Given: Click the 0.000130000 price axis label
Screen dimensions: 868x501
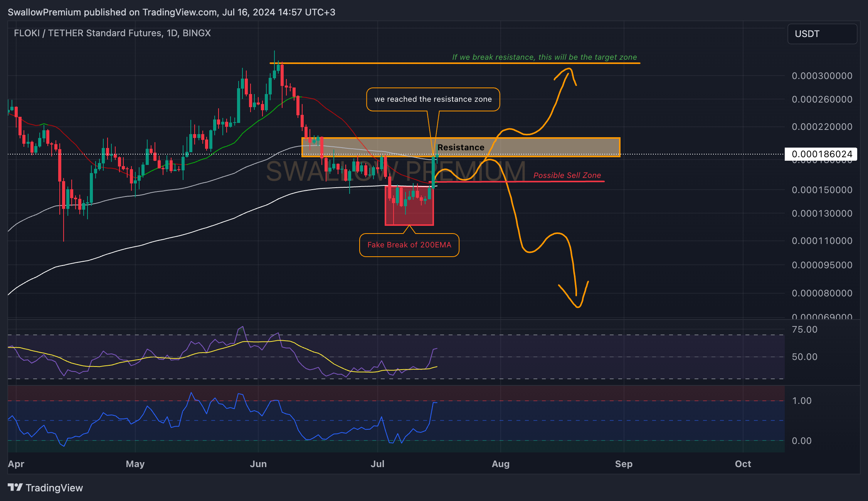Looking at the screenshot, I should point(822,214).
